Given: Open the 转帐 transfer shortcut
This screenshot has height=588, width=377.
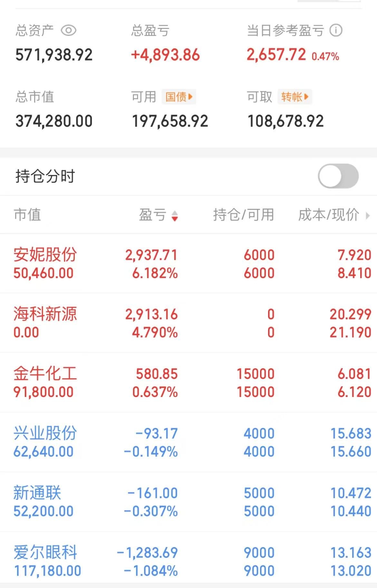Looking at the screenshot, I should coord(295,97).
